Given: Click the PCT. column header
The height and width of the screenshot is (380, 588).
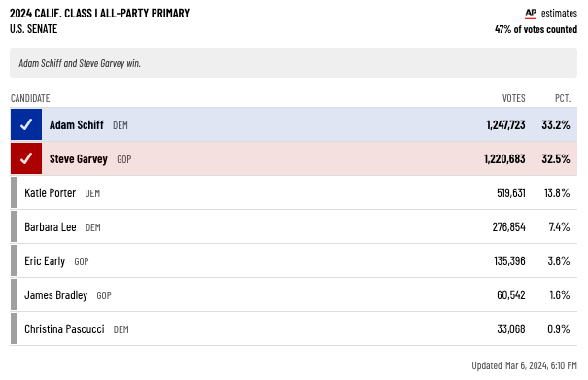Looking at the screenshot, I should coord(563,98).
